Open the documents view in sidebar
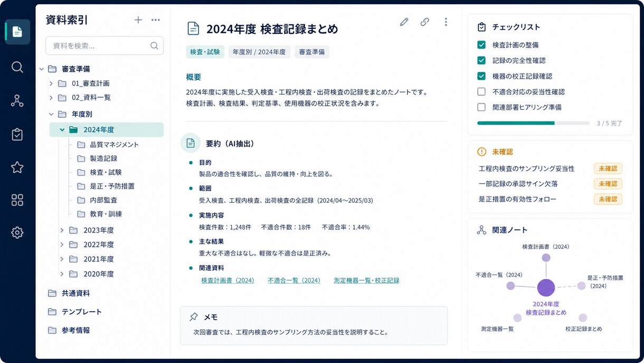Viewport: 644px width, 363px height. pos(17,32)
